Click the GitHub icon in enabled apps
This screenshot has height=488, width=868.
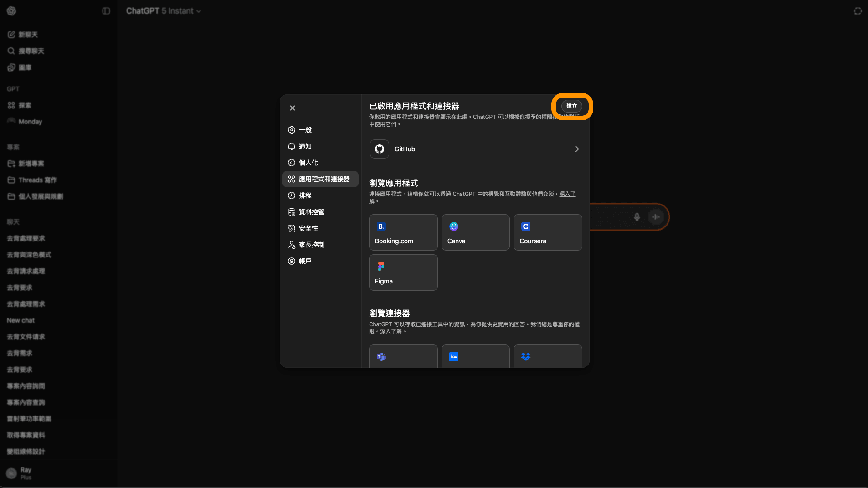coord(379,149)
